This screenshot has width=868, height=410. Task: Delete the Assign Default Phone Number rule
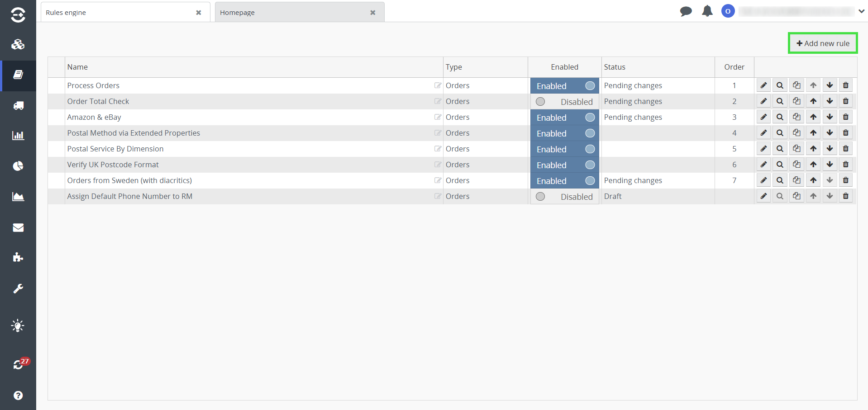[x=845, y=196]
